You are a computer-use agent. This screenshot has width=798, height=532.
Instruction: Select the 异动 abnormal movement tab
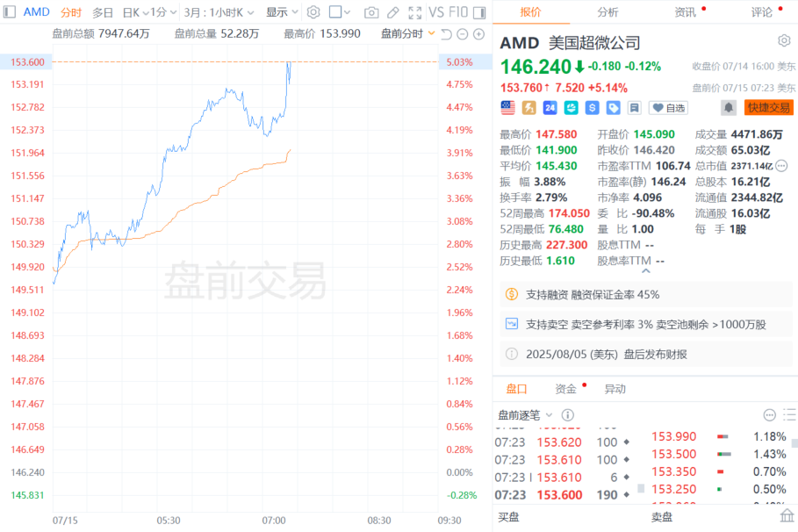tap(615, 389)
